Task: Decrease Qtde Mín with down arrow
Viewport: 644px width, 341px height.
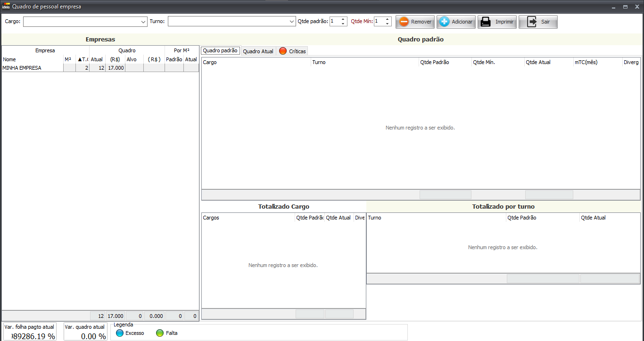Action: pyautogui.click(x=388, y=24)
